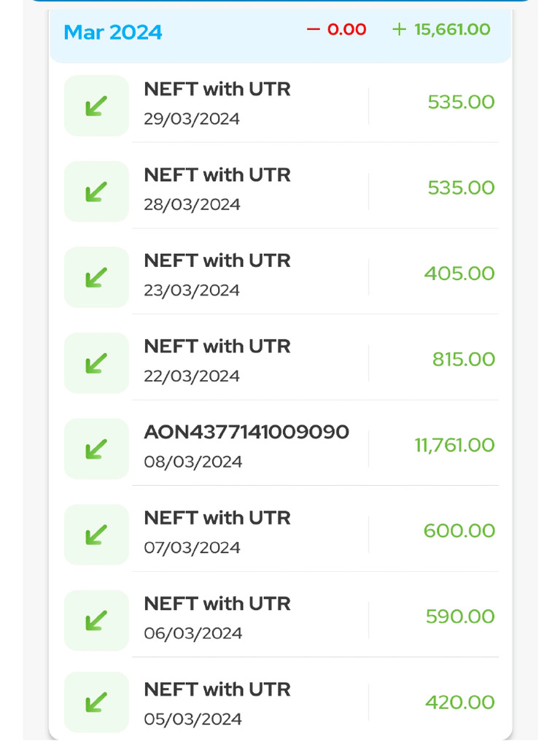560x747 pixels.
Task: Open NEFT with UTR entry dated 28/03/2024
Action: tap(217, 175)
